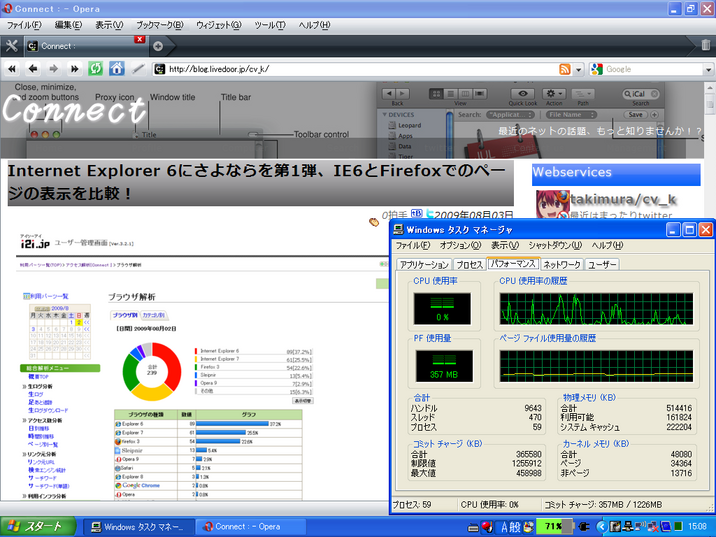Image resolution: width=716 pixels, height=537 pixels.
Task: Click the Connect blog logo
Action: tap(73, 109)
